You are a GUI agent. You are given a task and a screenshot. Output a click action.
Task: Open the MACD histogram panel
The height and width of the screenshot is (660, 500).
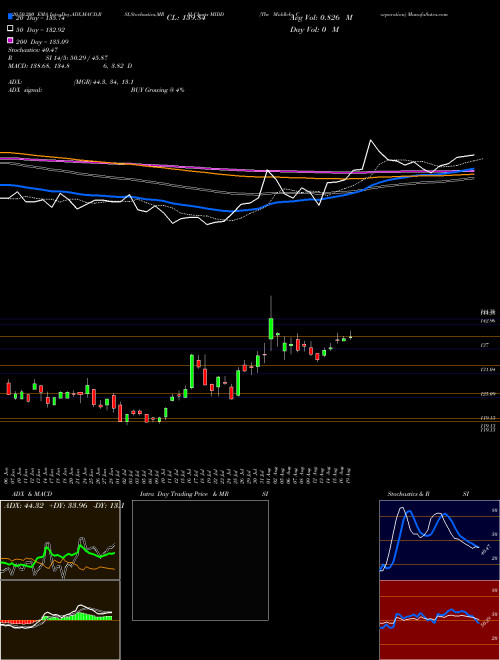click(x=60, y=620)
